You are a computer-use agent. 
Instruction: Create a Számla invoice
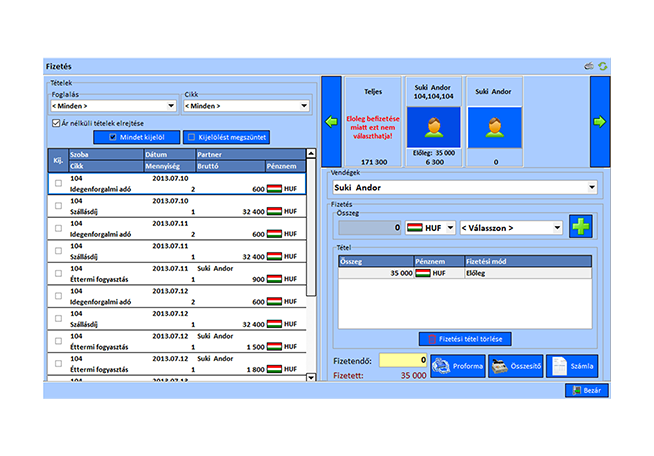pyautogui.click(x=572, y=366)
